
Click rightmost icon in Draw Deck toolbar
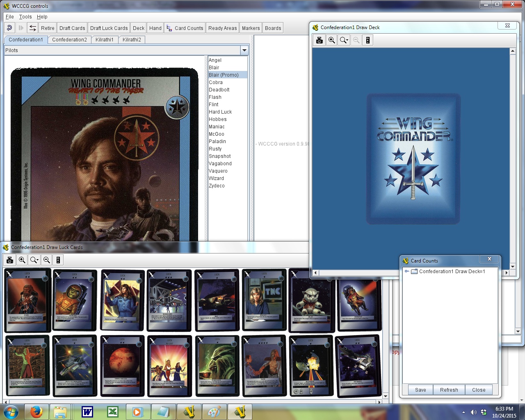pos(368,40)
